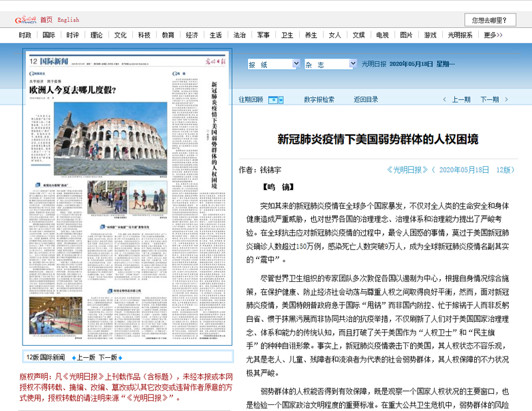Open 欧洲人今夏去哪儿度假 headline in preview
Image resolution: width=532 pixels, height=411 pixels.
(x=72, y=88)
